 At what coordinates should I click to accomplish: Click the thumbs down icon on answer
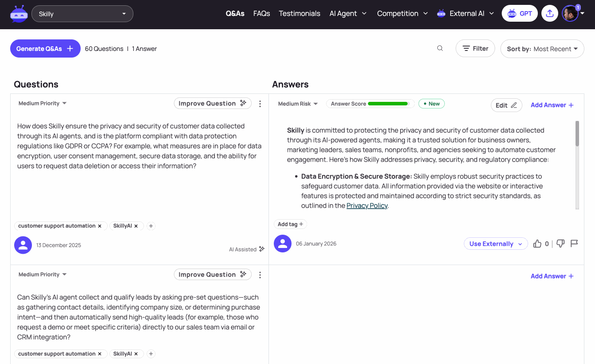(x=560, y=244)
